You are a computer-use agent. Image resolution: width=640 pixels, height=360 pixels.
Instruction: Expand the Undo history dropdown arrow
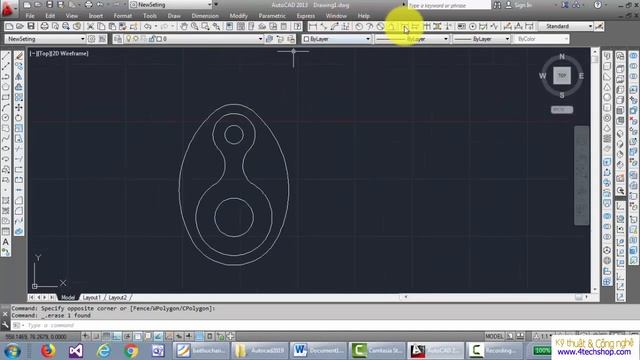[156, 27]
